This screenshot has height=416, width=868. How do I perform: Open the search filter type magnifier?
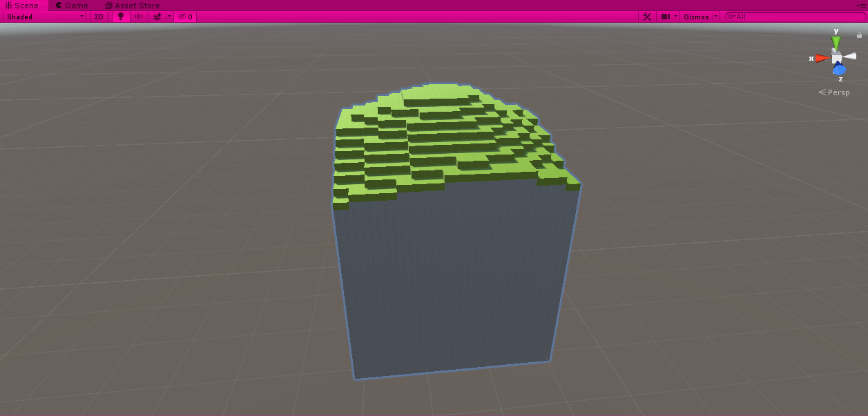731,17
